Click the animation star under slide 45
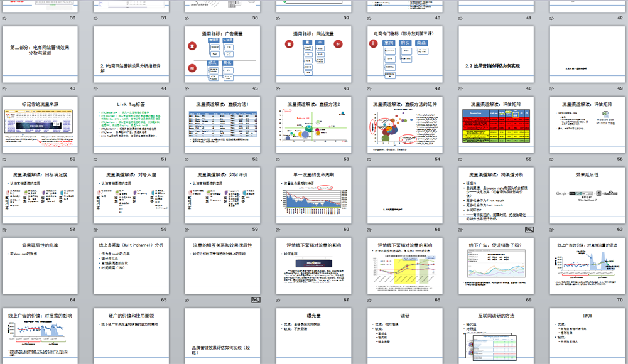 [x=188, y=89]
